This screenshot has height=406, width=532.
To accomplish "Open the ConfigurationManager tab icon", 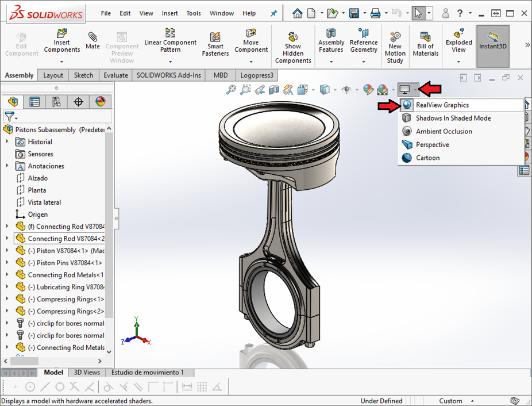I will [56, 102].
